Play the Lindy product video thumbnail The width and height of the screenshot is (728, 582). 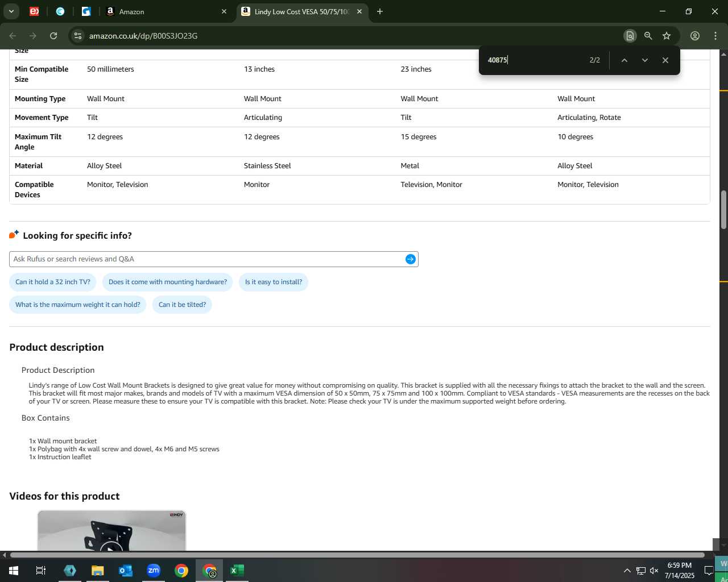111,531
